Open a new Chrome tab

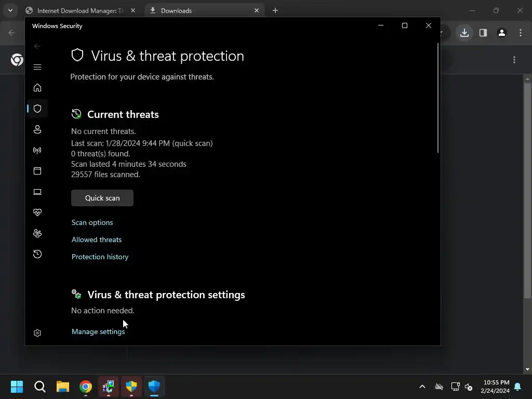275,10
